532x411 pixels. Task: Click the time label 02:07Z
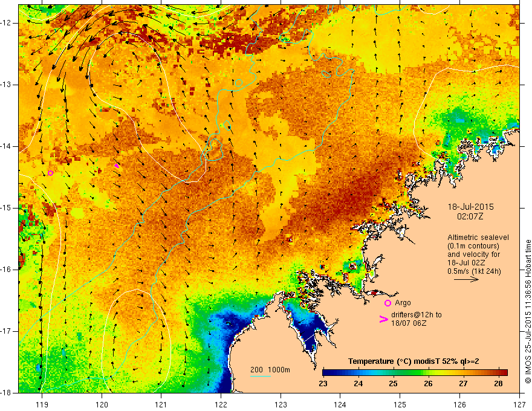click(470, 216)
